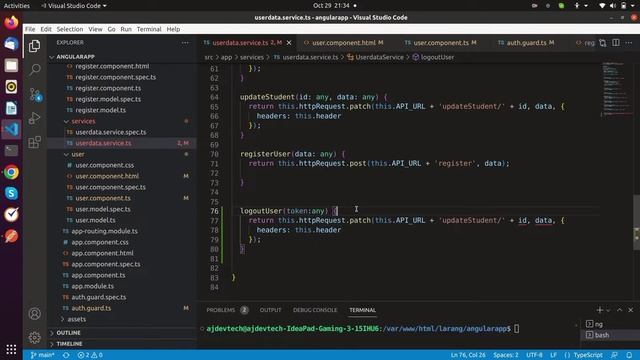Click the Open Changes editor icon
This screenshot has width=640, height=360.
tap(603, 43)
